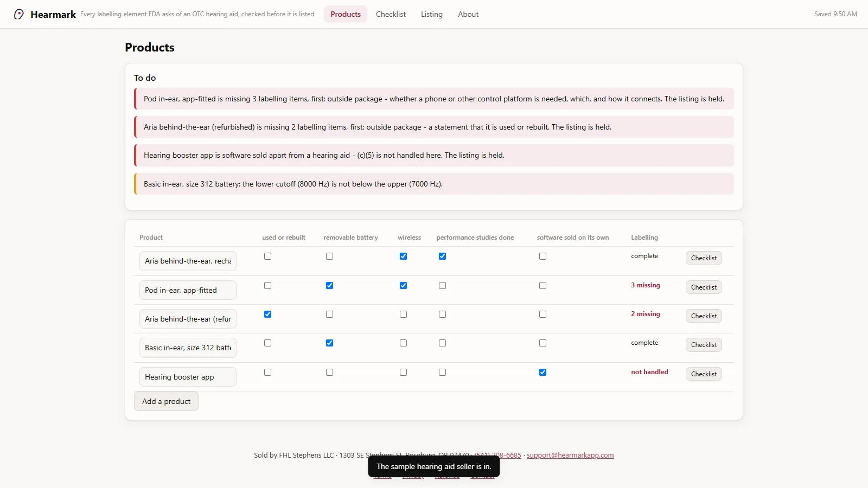Open the Products tab

[x=346, y=14]
